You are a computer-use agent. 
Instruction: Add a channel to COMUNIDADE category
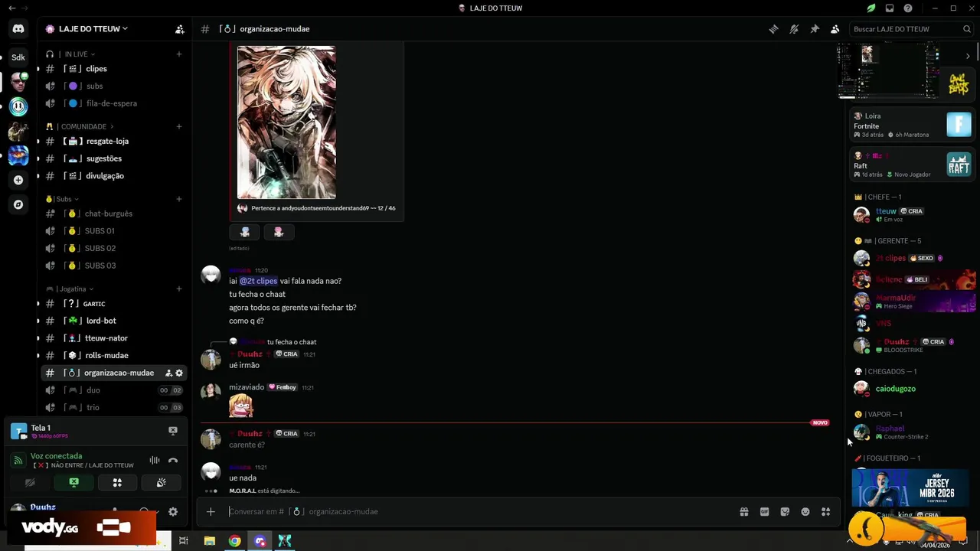click(x=179, y=126)
